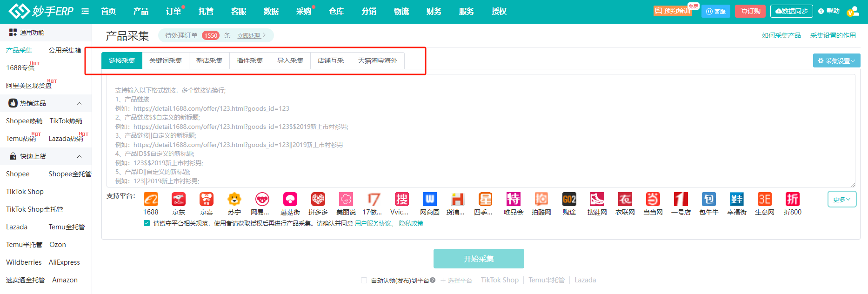Open the 订单 top menu
Screen dimensions: 868x294
pos(174,11)
